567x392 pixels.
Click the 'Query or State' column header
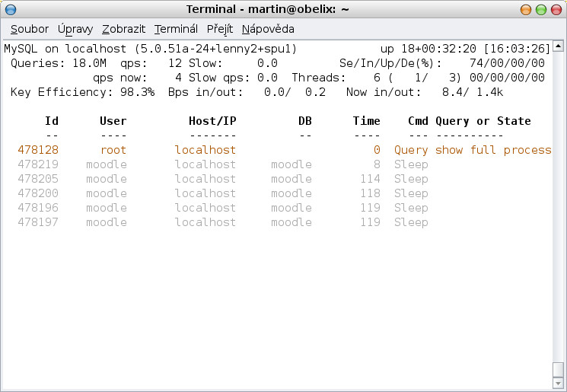pos(483,121)
